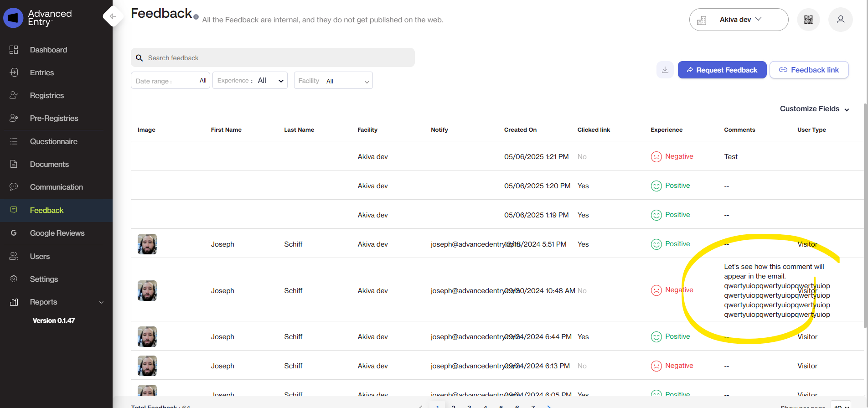Open the Questionnaire sidebar page
This screenshot has width=868, height=408.
[x=53, y=141]
